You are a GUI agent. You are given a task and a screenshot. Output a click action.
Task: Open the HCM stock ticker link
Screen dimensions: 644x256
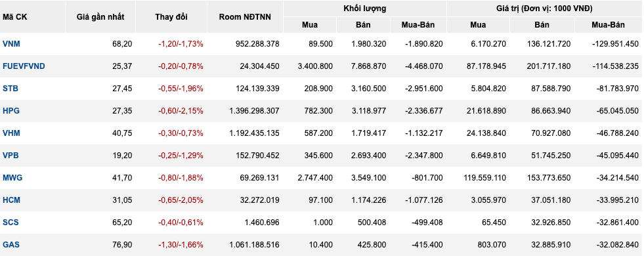[x=12, y=200]
